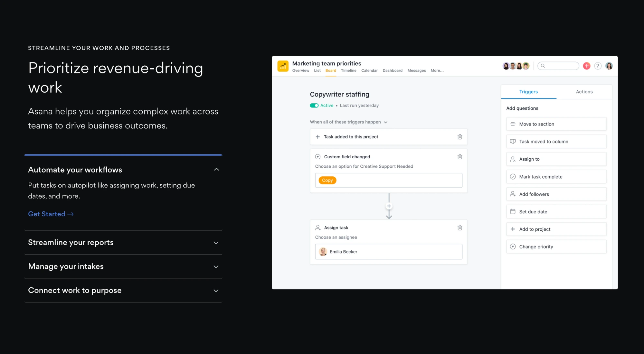
Task: Click the Set due date calendar icon
Action: [513, 212]
